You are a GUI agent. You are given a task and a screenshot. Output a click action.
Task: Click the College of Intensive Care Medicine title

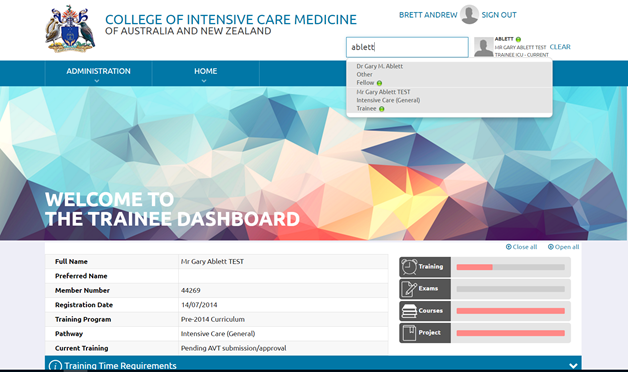[231, 19]
